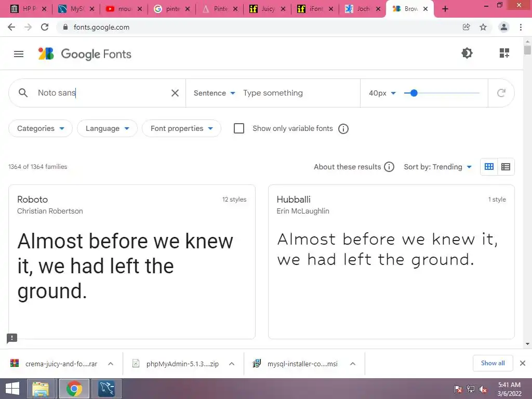Open the Roboto font card
The width and height of the screenshot is (532, 399).
point(131,262)
